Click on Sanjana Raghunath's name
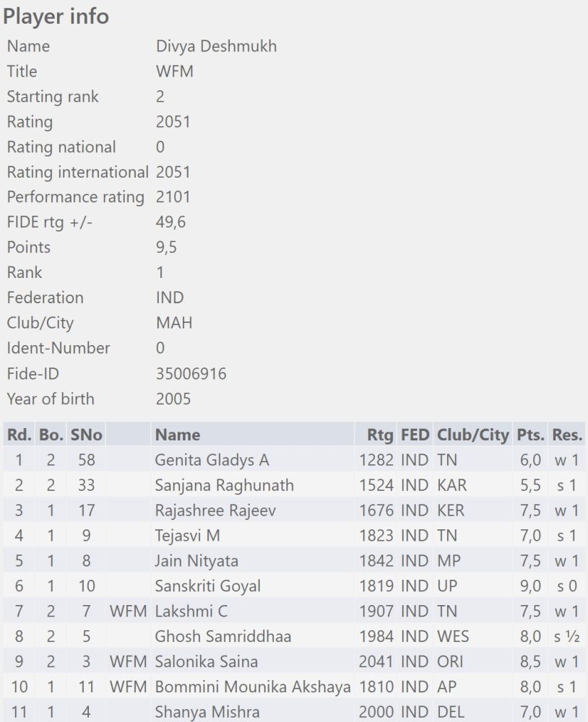 click(x=224, y=485)
